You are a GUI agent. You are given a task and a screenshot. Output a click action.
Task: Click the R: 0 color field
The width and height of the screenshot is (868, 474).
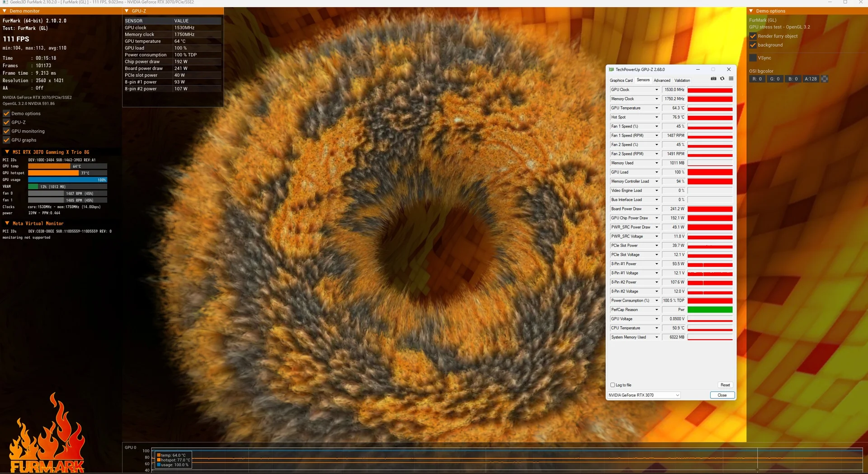point(757,79)
